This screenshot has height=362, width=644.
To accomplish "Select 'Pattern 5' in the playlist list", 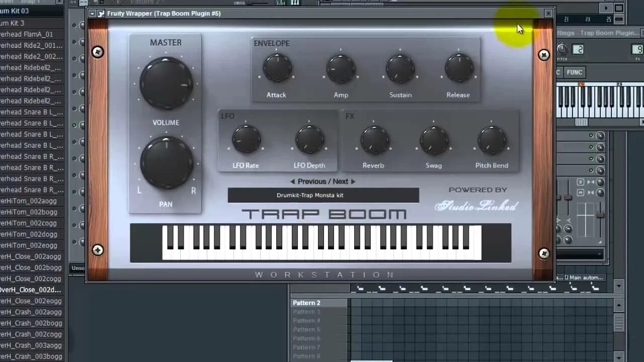I will 319,330.
